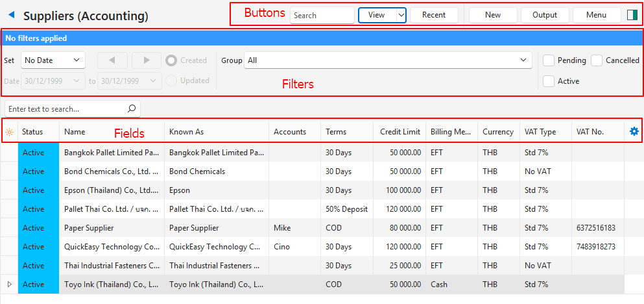This screenshot has width=644, height=304.
Task: Click the top Search input field
Action: (322, 15)
